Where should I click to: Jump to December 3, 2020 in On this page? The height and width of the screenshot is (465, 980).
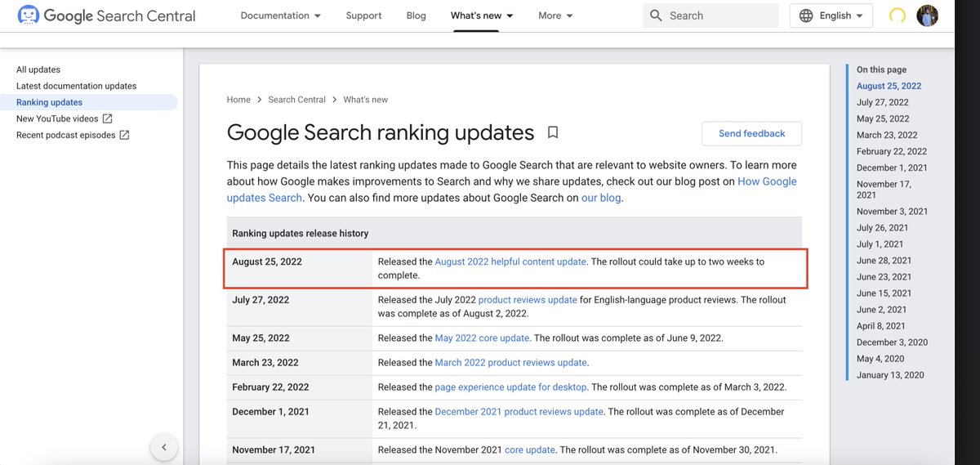(892, 342)
